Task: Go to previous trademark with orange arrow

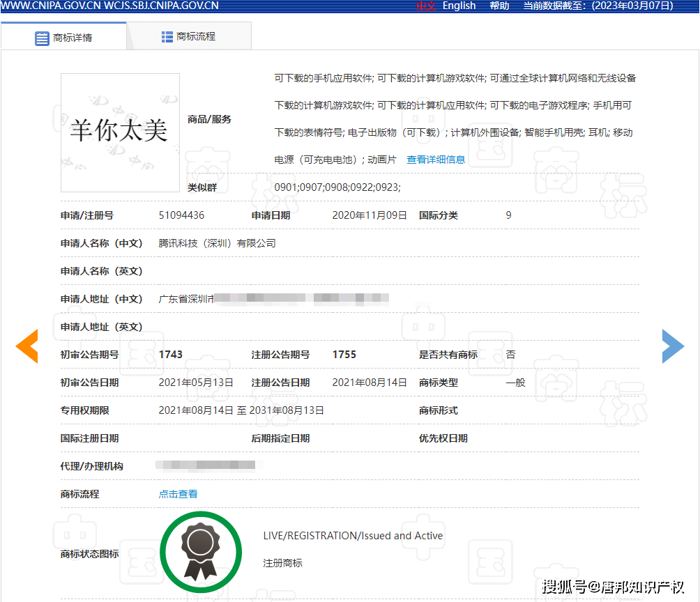Action: [x=26, y=346]
